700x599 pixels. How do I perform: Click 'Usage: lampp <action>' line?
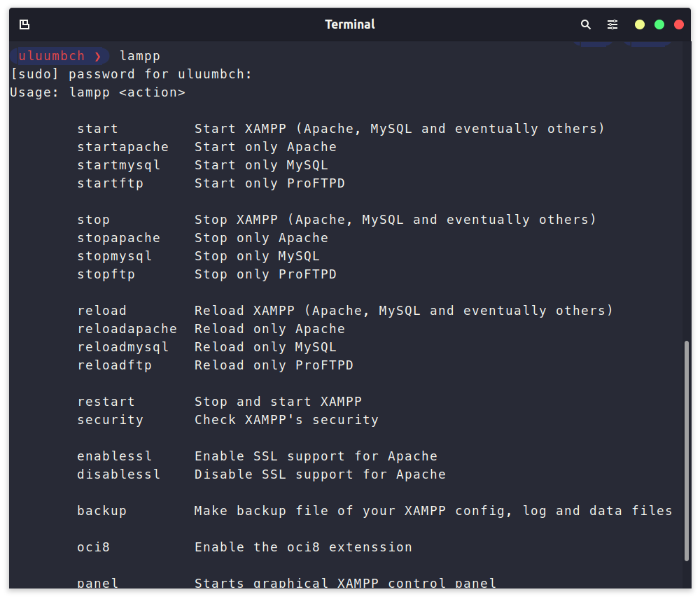coord(98,92)
